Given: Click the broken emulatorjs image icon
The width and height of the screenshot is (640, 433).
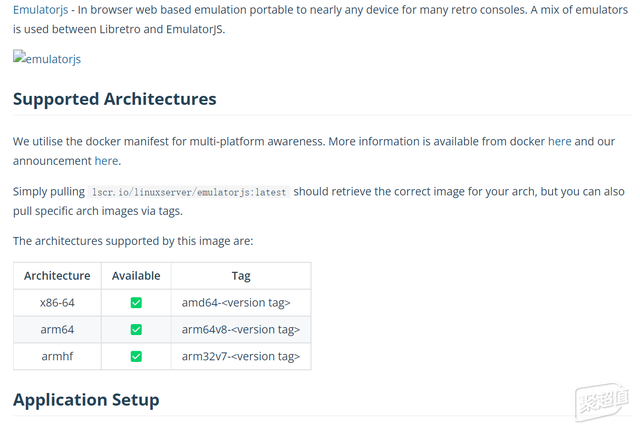Looking at the screenshot, I should [x=19, y=56].
